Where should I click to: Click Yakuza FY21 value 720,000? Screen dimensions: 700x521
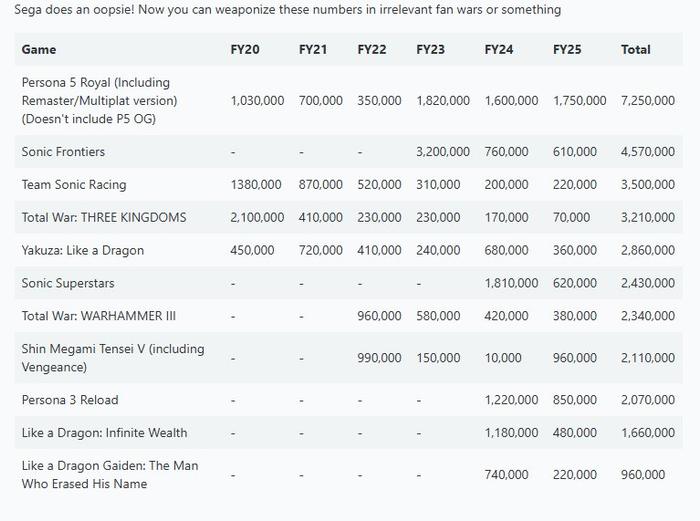[321, 250]
